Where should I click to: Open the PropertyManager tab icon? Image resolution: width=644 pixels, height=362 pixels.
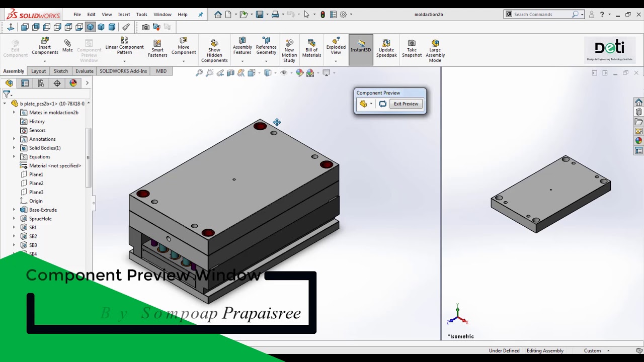[25, 83]
